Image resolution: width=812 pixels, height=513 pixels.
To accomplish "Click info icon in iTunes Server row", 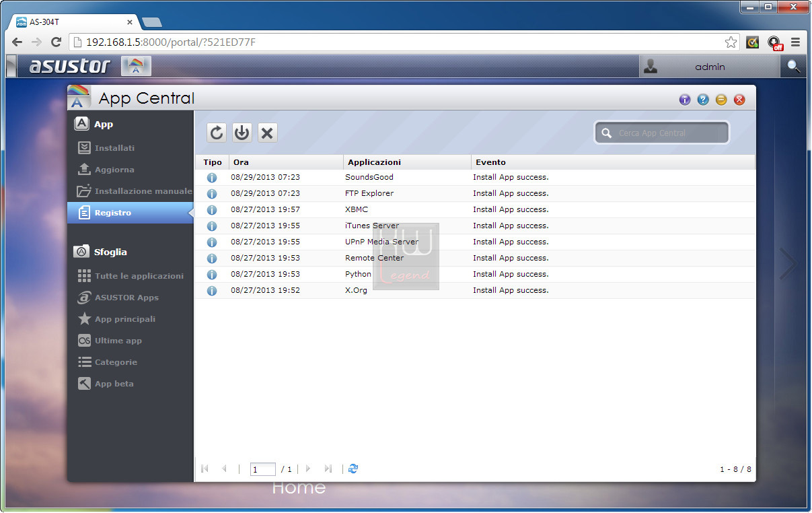I will tap(212, 226).
